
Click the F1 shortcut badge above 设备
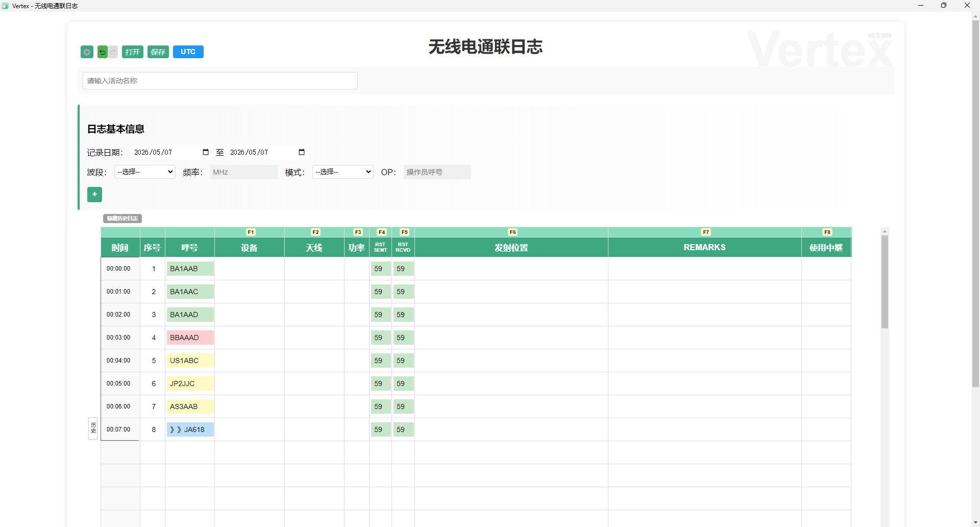pos(251,232)
